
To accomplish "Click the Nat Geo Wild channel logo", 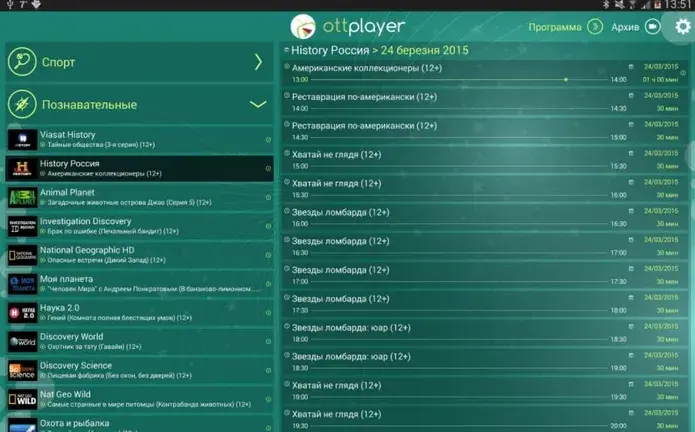I will (x=22, y=399).
